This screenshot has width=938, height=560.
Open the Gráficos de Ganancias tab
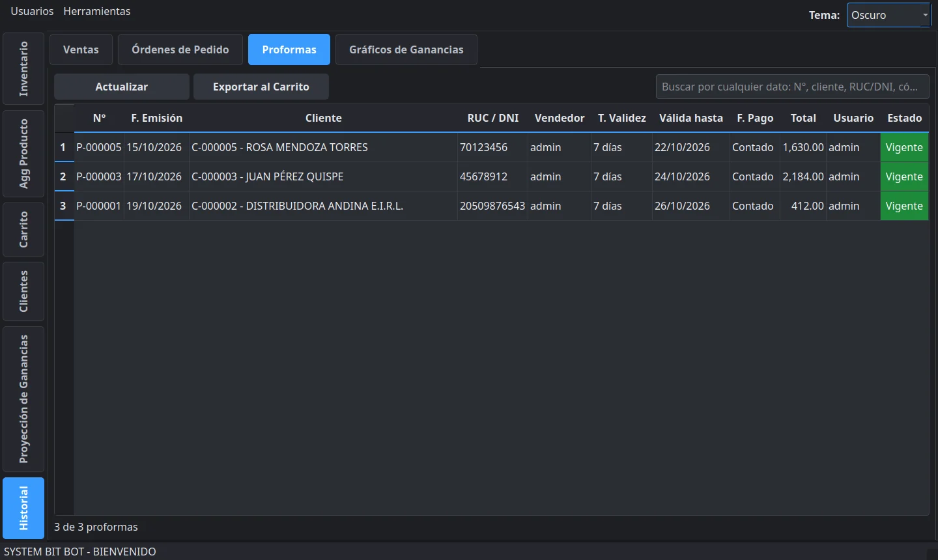coord(406,49)
